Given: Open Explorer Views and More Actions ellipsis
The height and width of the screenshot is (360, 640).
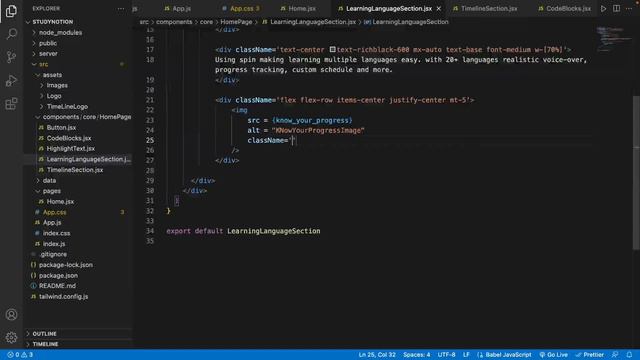Looking at the screenshot, I should pyautogui.click(x=121, y=9).
